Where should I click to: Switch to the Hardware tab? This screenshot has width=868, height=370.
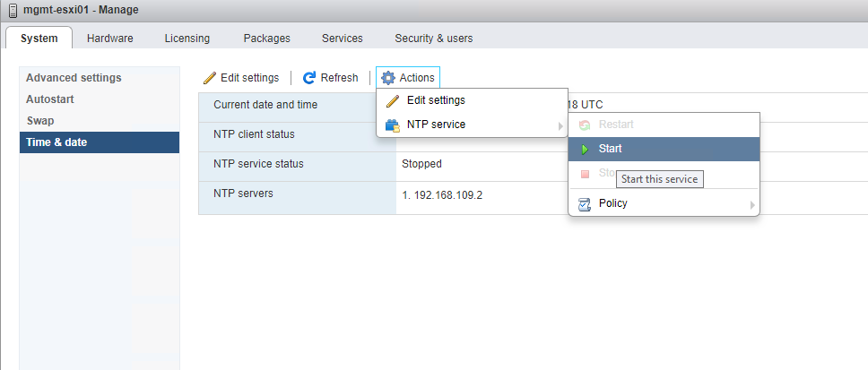pyautogui.click(x=109, y=39)
